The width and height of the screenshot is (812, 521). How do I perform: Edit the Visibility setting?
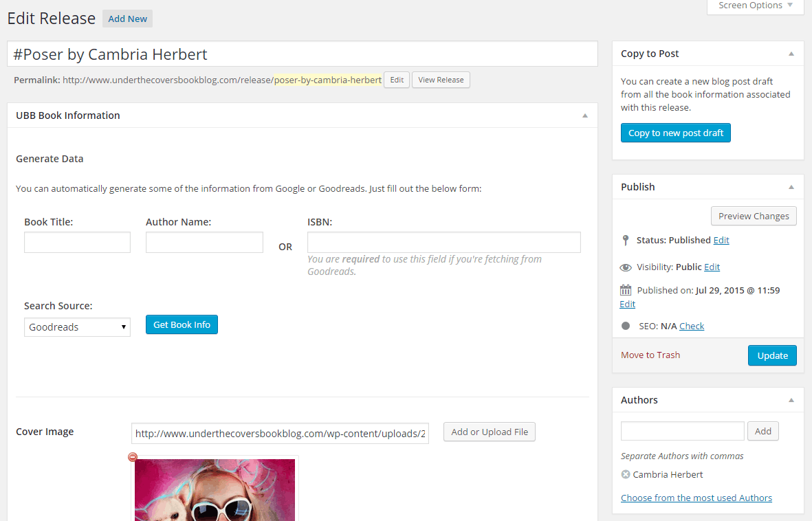(x=712, y=267)
